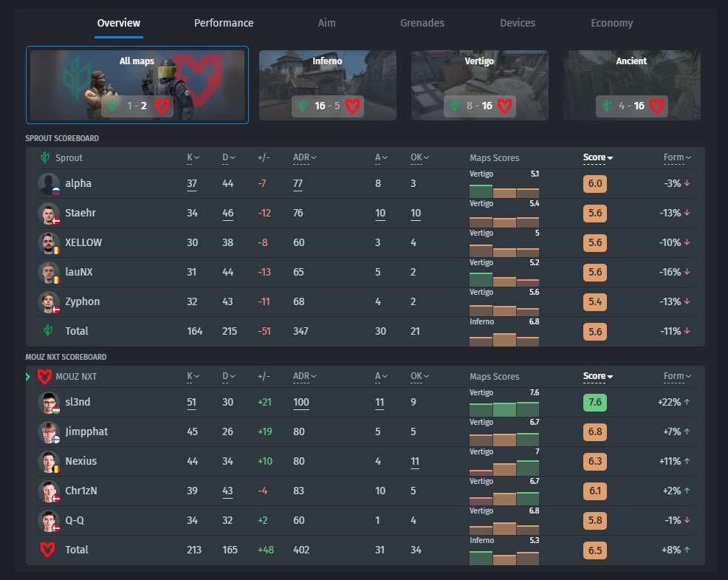
Task: Sort MOUZ NXT scoreboard by assists (A)
Action: [x=381, y=376]
